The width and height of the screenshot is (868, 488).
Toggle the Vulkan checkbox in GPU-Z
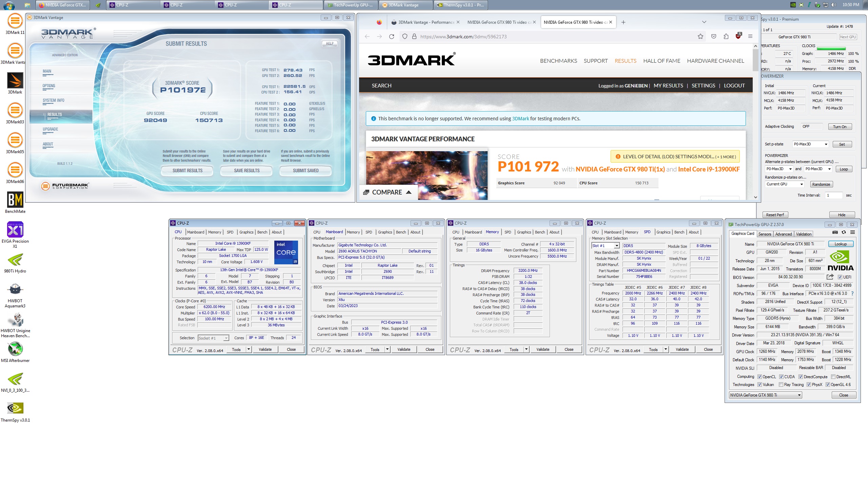(x=760, y=385)
